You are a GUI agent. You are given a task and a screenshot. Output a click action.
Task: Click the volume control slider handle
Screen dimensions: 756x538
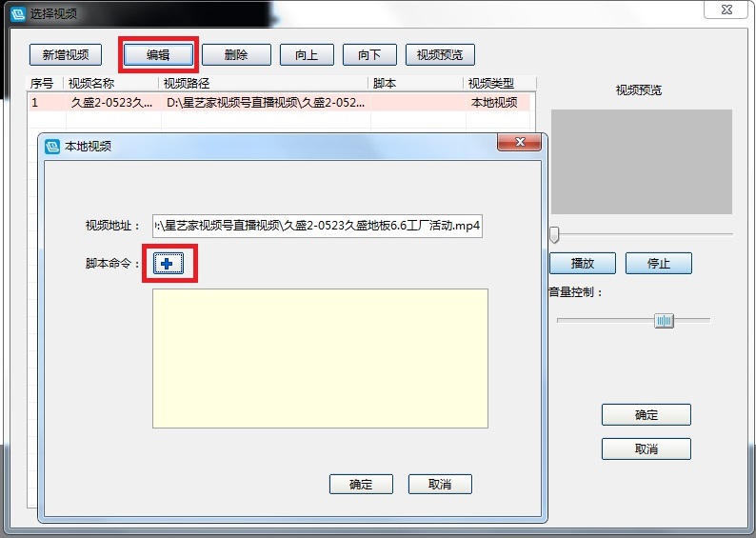(x=664, y=321)
